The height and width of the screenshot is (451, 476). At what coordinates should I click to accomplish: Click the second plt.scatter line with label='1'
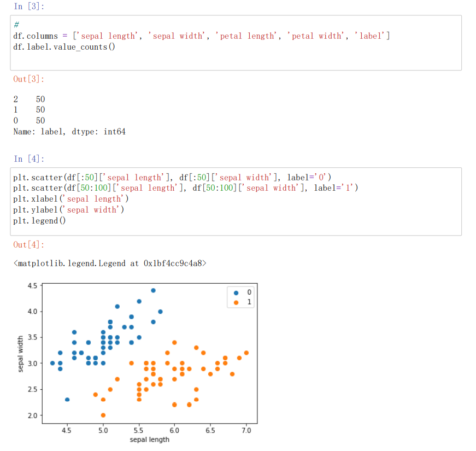[185, 188]
